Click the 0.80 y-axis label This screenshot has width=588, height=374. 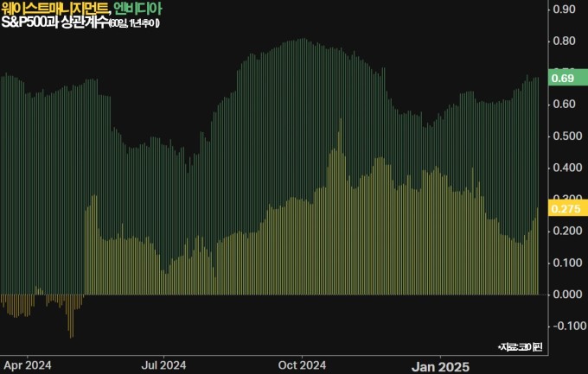click(x=564, y=41)
